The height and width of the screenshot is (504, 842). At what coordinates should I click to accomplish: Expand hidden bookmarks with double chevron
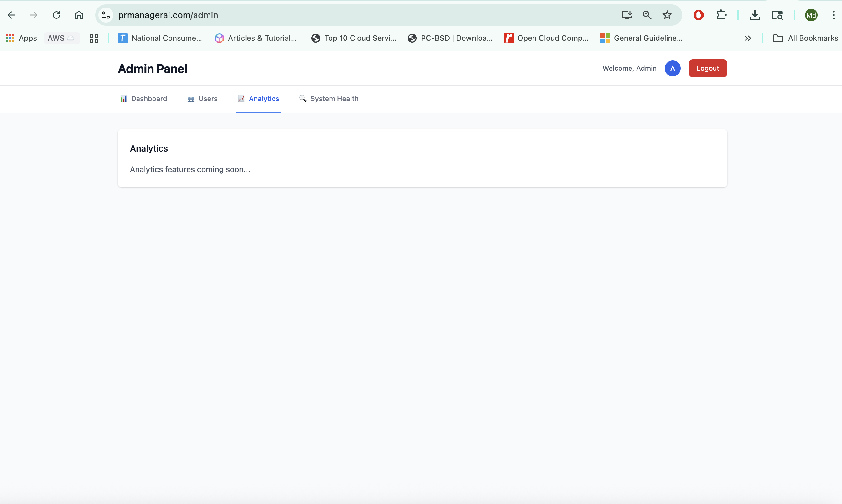click(x=747, y=38)
